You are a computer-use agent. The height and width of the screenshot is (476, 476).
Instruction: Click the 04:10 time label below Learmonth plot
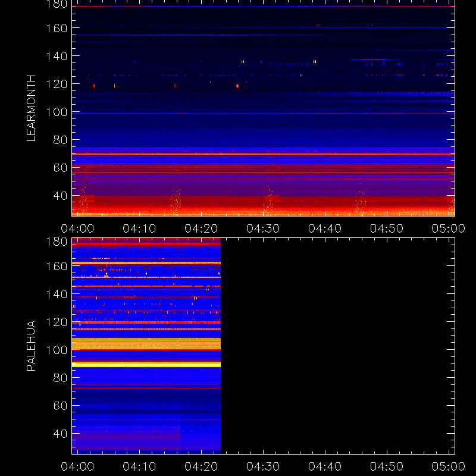click(x=139, y=228)
